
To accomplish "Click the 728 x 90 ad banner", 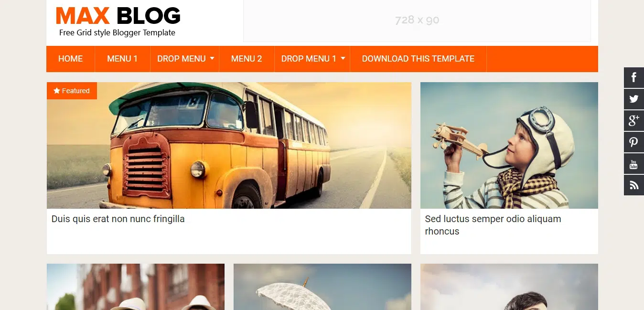I will click(417, 21).
